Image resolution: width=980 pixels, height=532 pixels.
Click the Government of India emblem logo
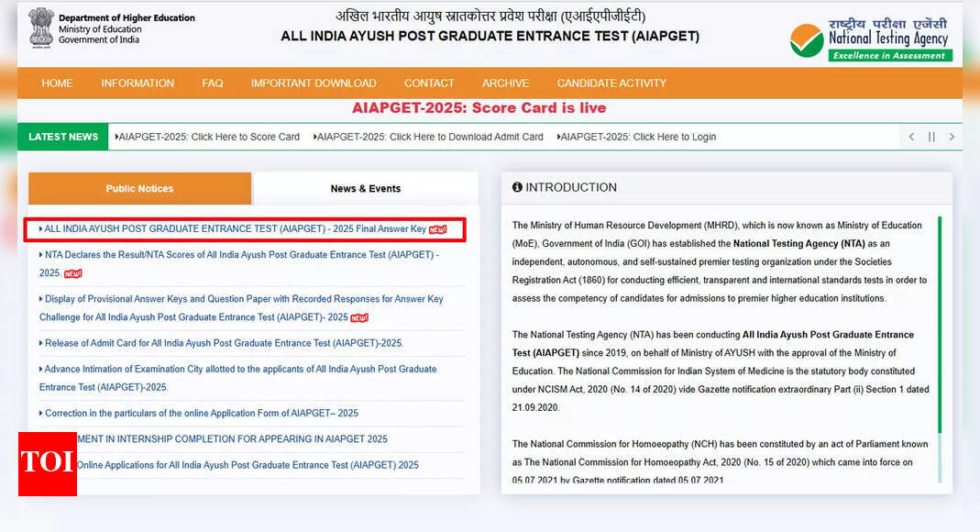point(41,28)
